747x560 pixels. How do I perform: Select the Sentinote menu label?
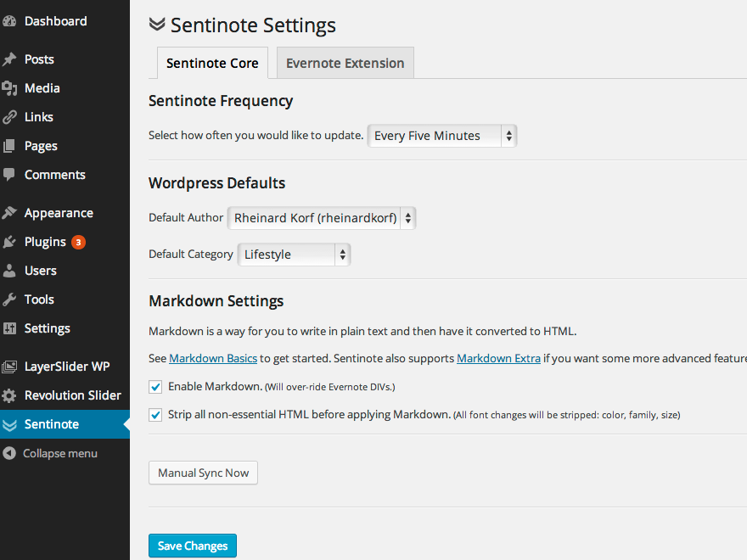[x=52, y=424]
